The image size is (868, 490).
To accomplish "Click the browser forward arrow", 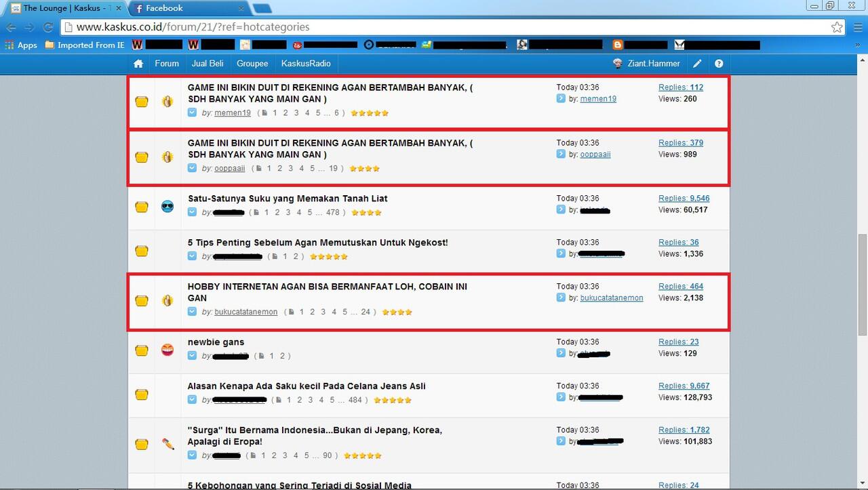I will [29, 27].
